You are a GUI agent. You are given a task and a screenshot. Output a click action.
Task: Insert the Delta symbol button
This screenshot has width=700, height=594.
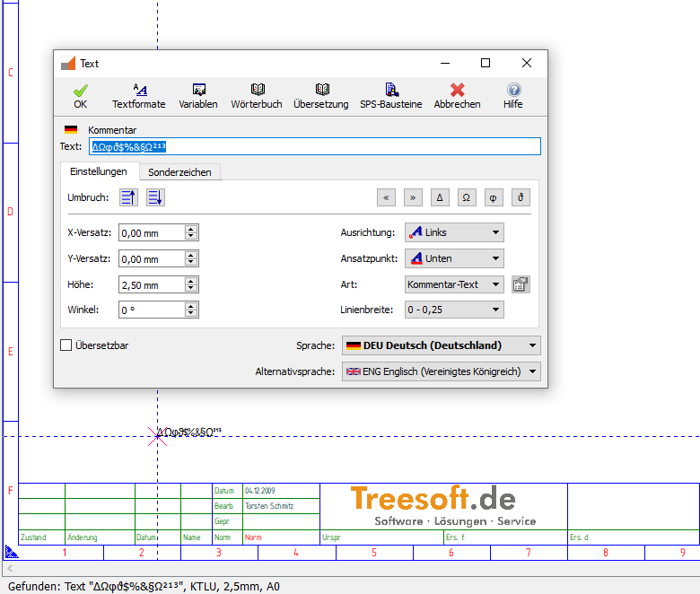440,197
